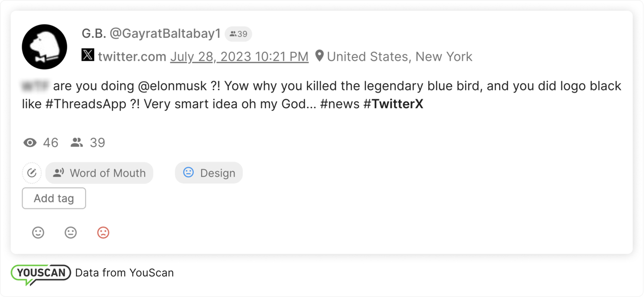This screenshot has height=297, width=644.
Task: Click the location pin icon by United States
Action: pyautogui.click(x=319, y=56)
